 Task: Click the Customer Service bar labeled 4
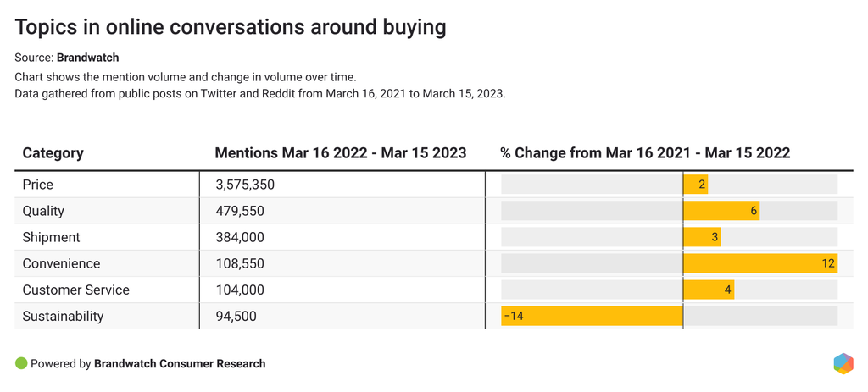pyautogui.click(x=708, y=290)
